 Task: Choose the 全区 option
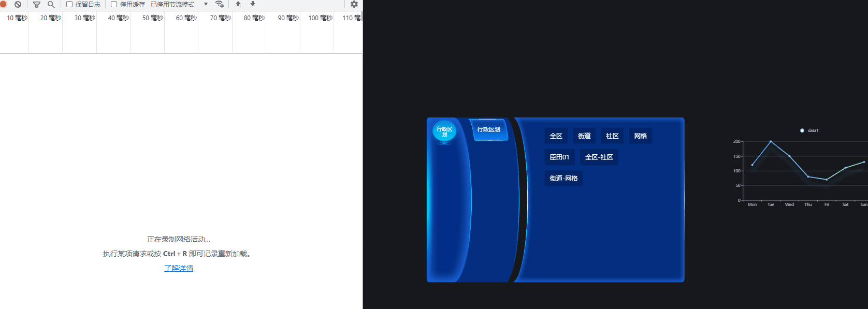click(556, 136)
